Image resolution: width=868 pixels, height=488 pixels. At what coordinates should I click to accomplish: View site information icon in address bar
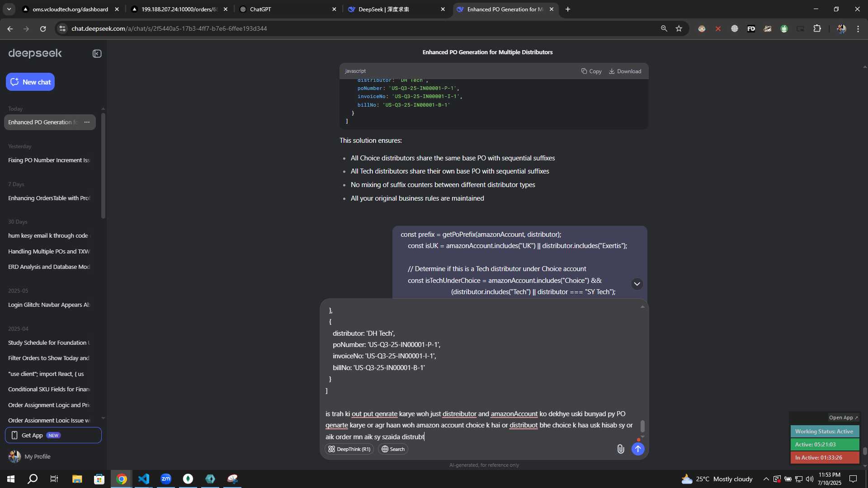coord(62,28)
